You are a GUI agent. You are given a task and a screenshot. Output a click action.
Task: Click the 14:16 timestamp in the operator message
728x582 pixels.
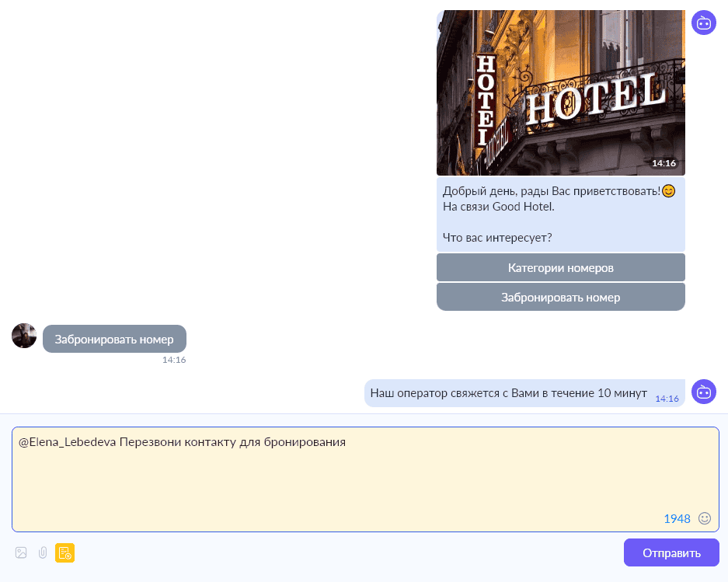coord(667,399)
